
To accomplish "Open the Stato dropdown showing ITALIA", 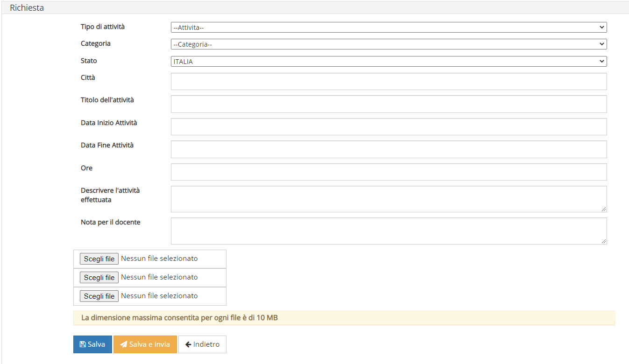I will pos(389,62).
